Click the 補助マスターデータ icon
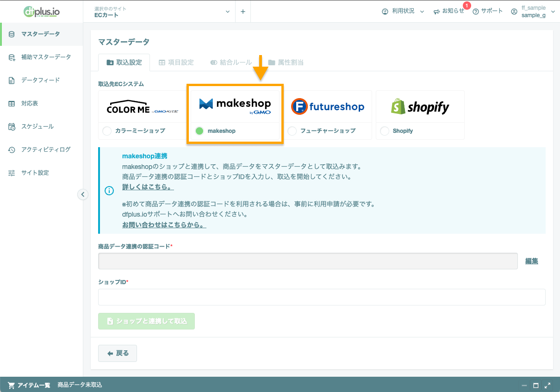This screenshot has height=392, width=560. (12, 57)
